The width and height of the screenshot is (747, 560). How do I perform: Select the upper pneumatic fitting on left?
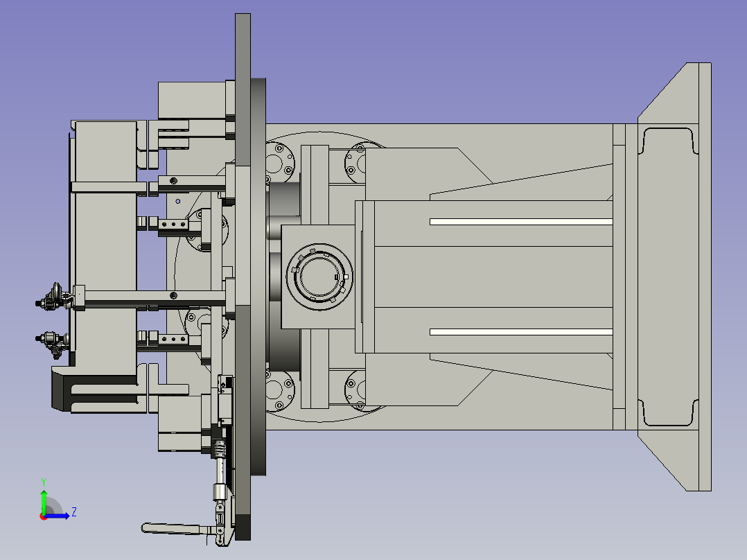tap(54, 297)
